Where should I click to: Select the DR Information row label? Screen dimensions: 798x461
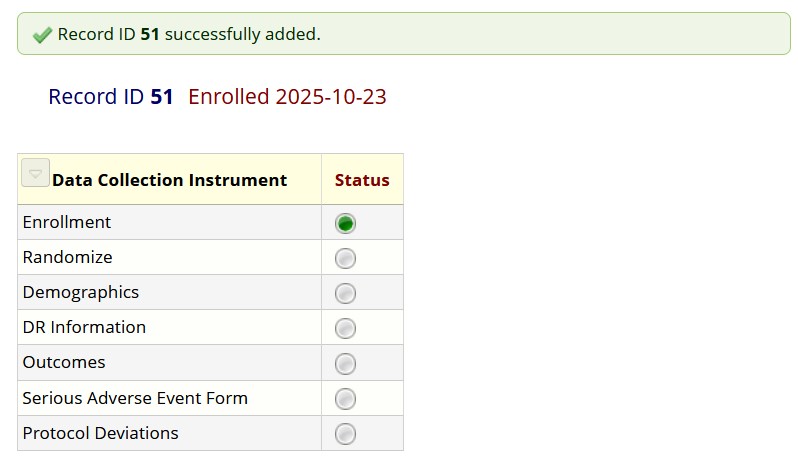tap(84, 327)
